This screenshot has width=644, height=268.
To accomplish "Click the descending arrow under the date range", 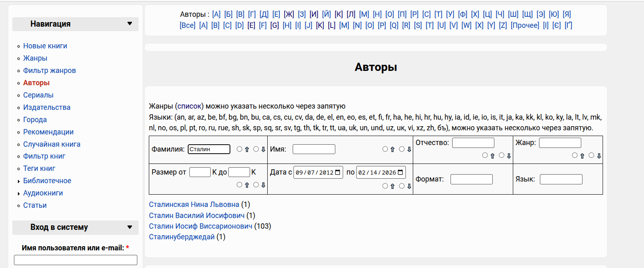I will coord(409,186).
